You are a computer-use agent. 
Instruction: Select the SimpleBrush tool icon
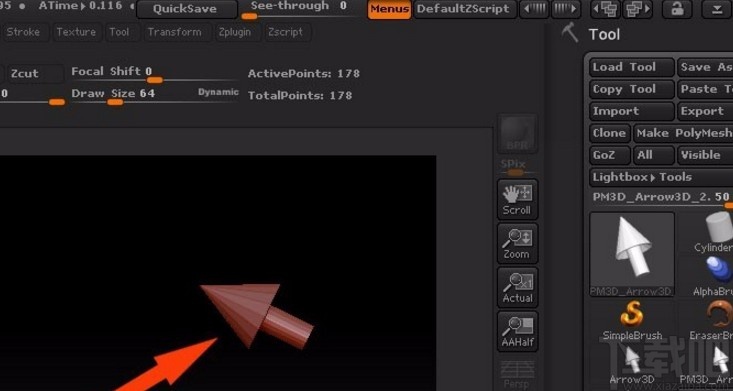tap(632, 320)
